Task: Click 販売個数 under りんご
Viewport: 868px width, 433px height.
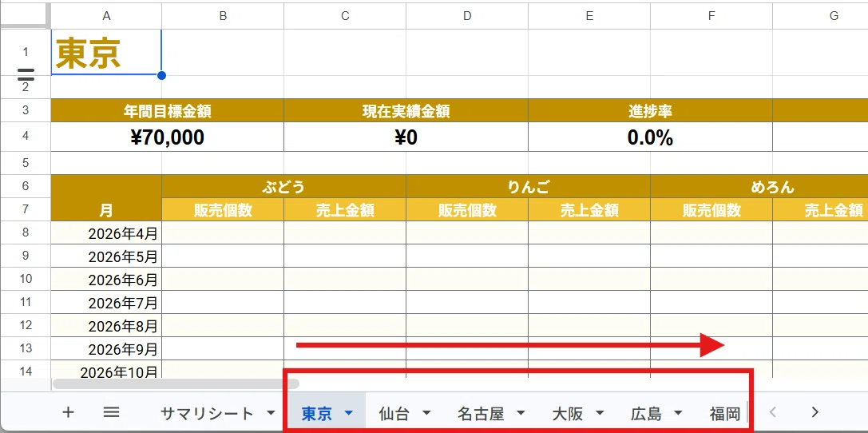Action: (x=467, y=209)
